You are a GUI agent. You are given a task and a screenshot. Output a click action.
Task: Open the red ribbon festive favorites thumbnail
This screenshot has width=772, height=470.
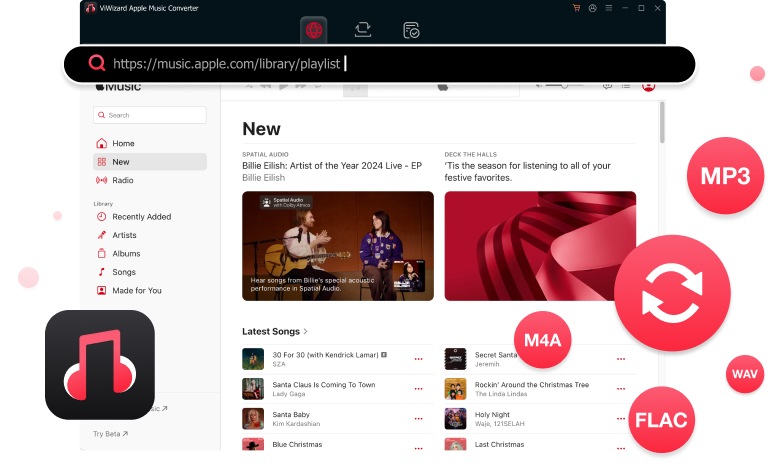pos(540,246)
